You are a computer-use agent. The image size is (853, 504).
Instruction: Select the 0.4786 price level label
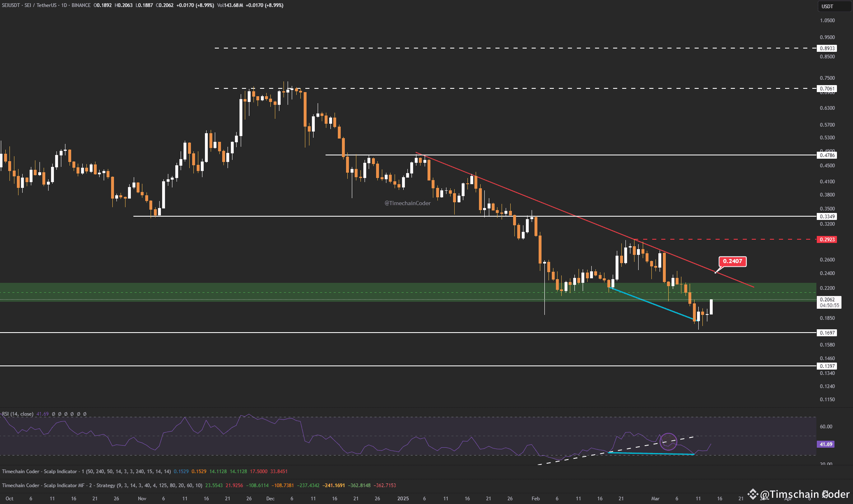tap(827, 155)
